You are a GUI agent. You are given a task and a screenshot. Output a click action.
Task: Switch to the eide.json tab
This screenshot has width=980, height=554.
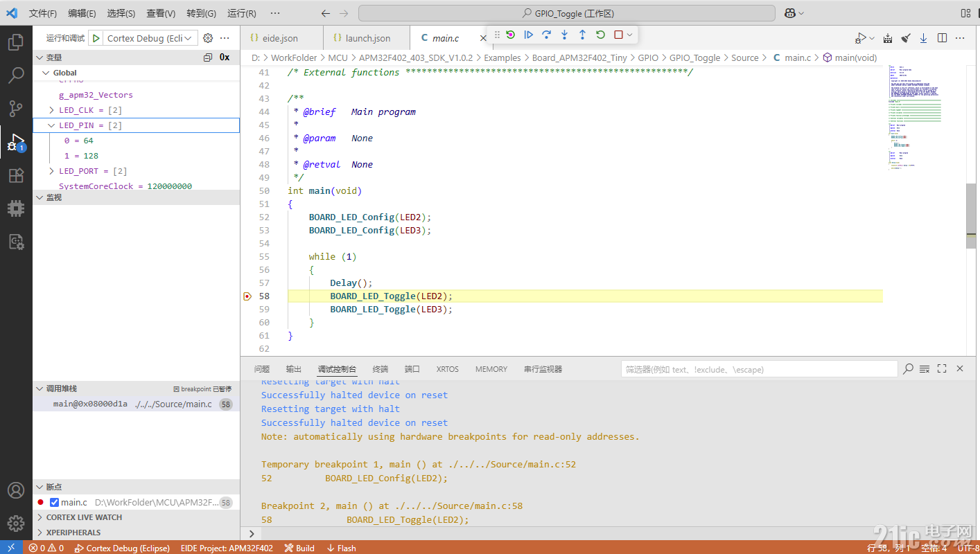[x=281, y=38]
